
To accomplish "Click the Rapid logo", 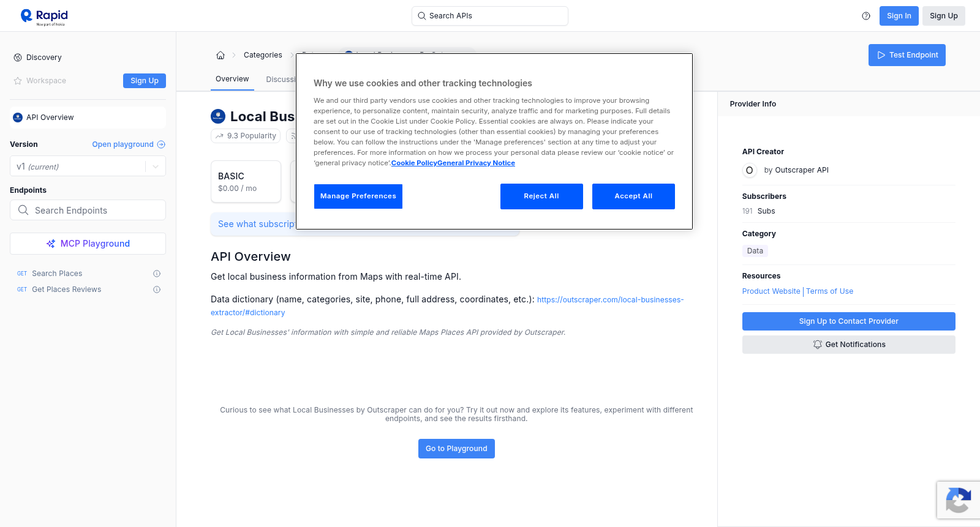I will coord(44,17).
